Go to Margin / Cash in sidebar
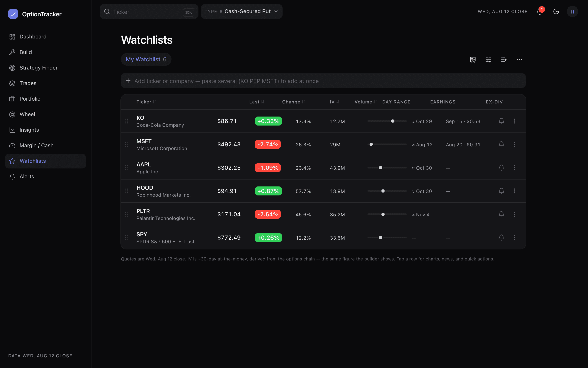The image size is (588, 368). click(46, 145)
